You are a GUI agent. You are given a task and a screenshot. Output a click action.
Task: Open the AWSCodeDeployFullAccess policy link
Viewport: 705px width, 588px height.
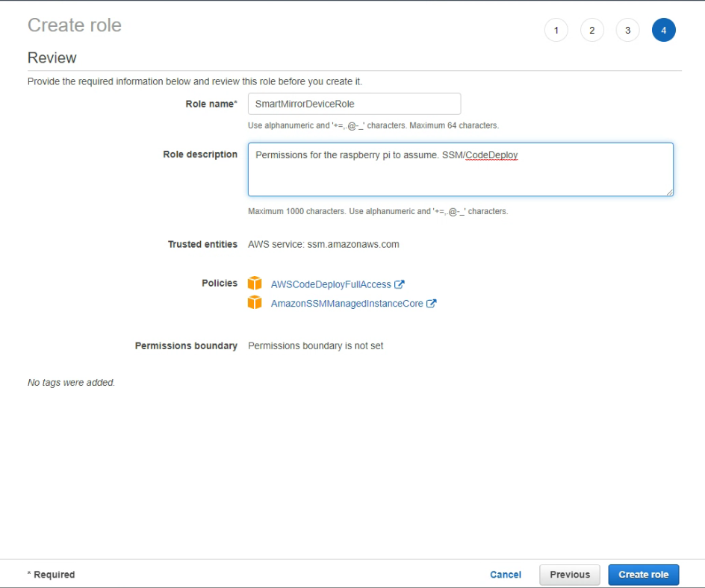pos(331,284)
